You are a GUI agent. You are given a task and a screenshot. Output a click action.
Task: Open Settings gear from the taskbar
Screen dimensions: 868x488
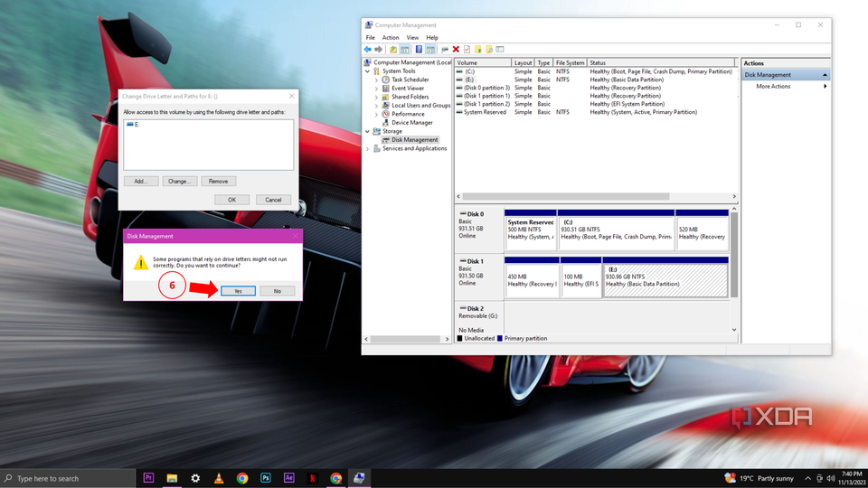(x=195, y=478)
